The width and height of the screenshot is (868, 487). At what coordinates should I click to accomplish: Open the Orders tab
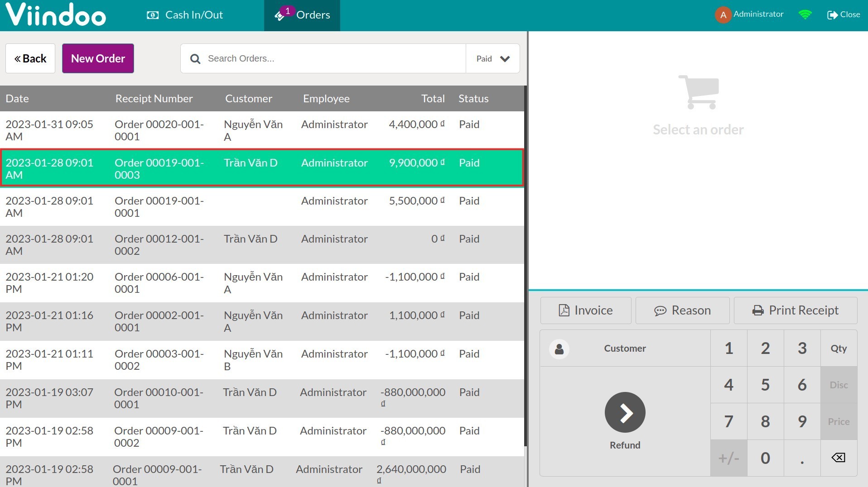[x=302, y=15]
